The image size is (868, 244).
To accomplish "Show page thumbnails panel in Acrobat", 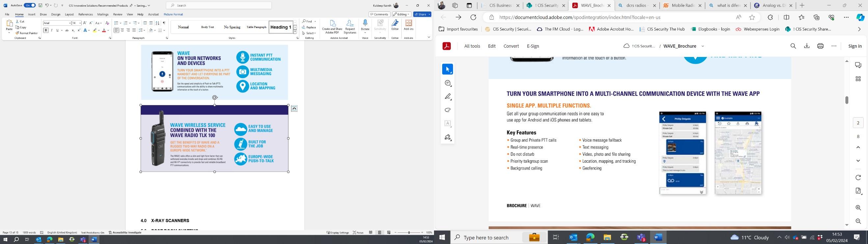I will click(x=858, y=79).
